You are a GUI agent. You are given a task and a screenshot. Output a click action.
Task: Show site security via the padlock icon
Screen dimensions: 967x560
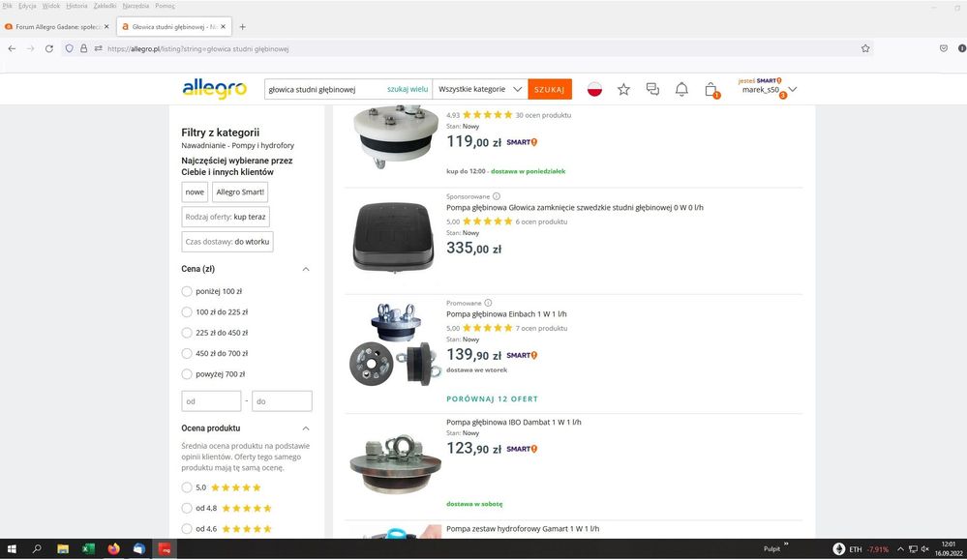click(84, 48)
